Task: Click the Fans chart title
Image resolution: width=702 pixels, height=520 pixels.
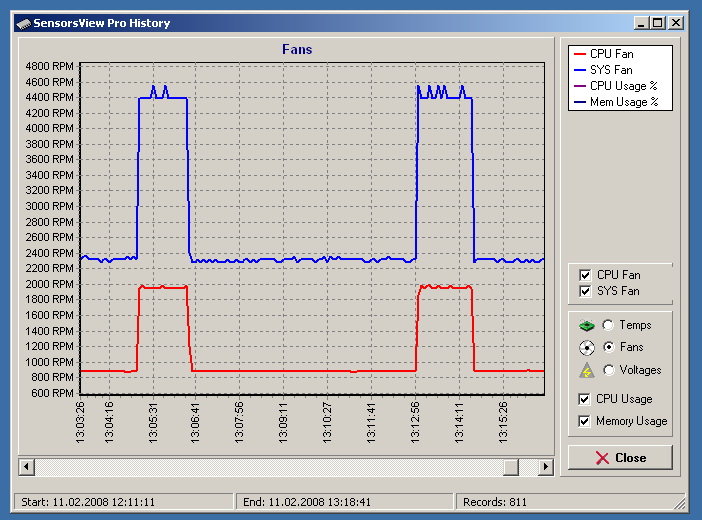Action: pyautogui.click(x=297, y=49)
